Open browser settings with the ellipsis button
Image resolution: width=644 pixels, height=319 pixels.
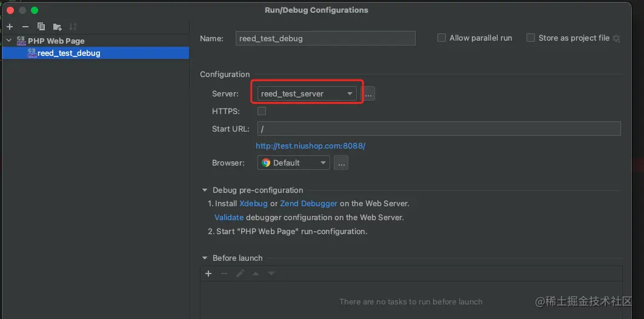(x=341, y=163)
